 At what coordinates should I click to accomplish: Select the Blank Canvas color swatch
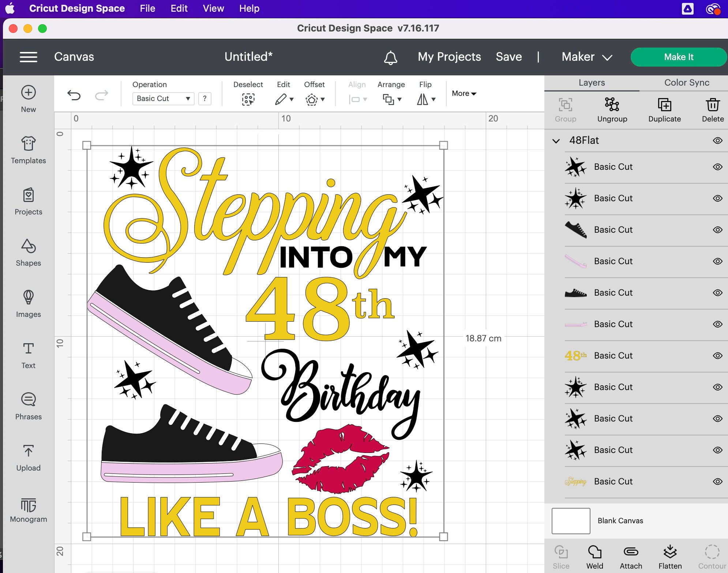click(x=570, y=520)
